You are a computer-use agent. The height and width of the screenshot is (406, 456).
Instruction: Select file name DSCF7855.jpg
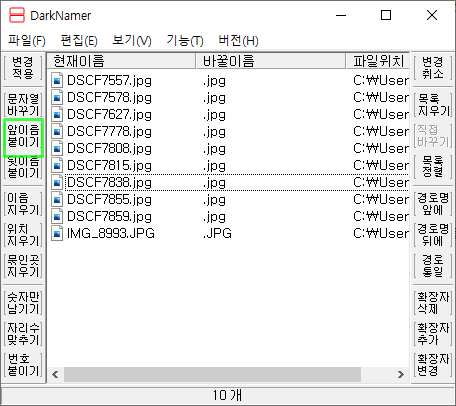[109, 200]
